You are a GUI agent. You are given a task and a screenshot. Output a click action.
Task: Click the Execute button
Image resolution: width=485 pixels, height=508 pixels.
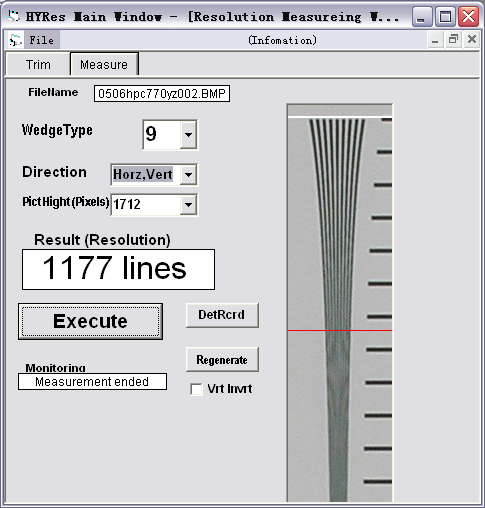coord(90,321)
